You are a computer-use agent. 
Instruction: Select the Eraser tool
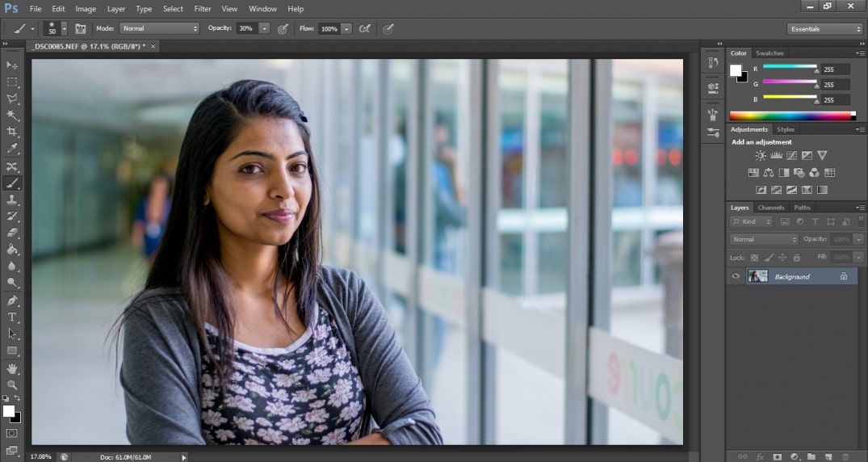coord(11,233)
